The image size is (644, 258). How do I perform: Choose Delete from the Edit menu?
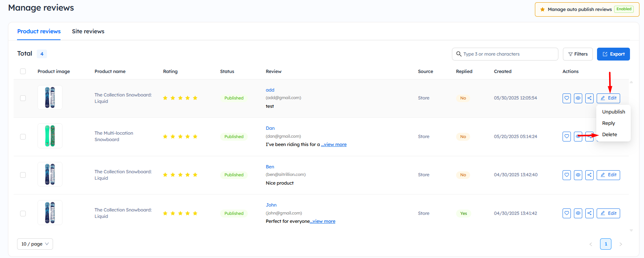click(610, 135)
